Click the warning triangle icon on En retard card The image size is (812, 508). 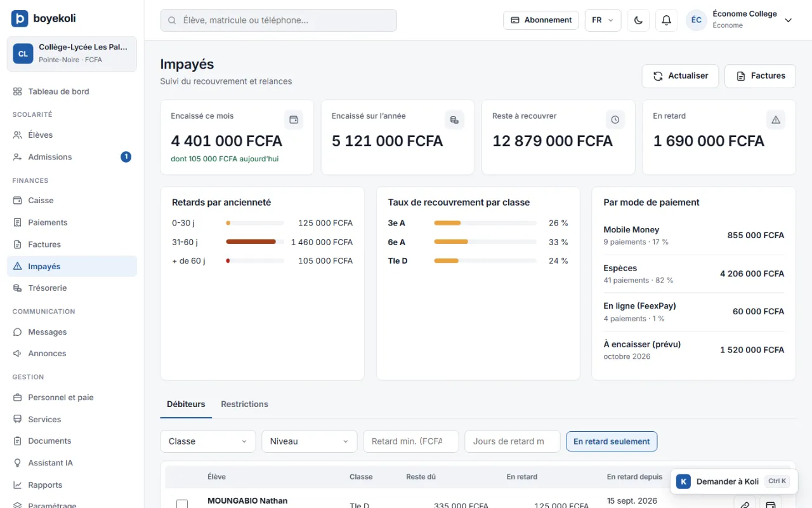coord(776,119)
